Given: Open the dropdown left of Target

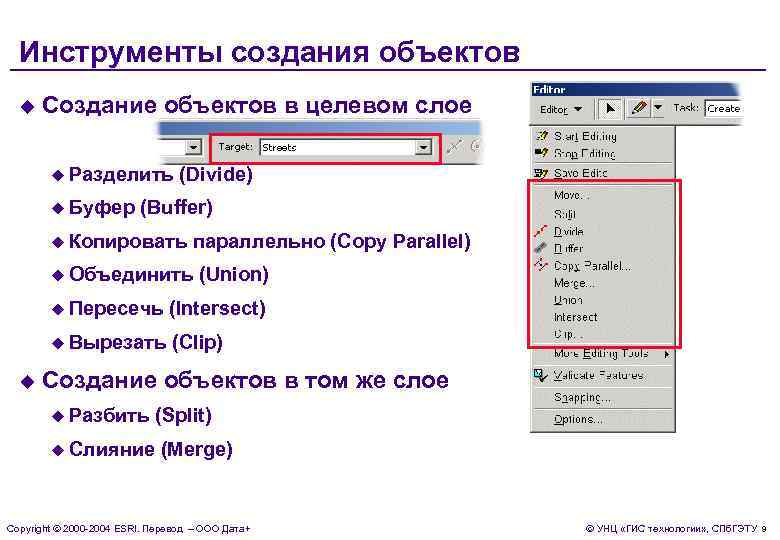Looking at the screenshot, I should [x=193, y=147].
